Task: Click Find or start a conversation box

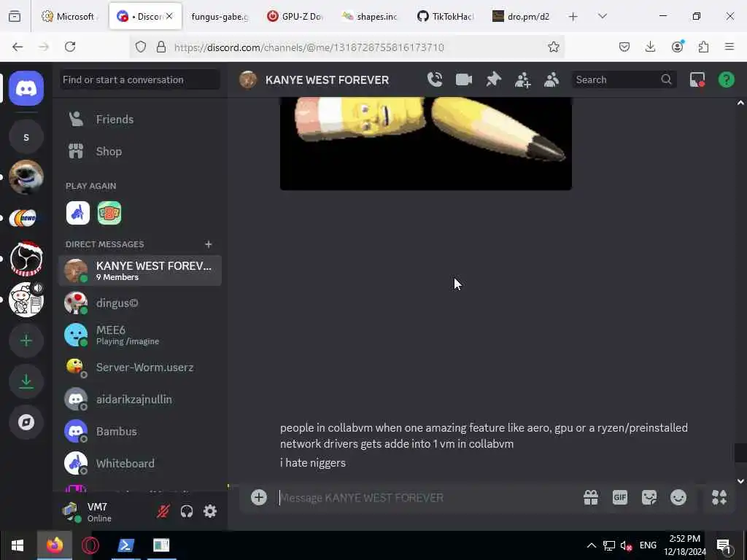Action: 140,79
